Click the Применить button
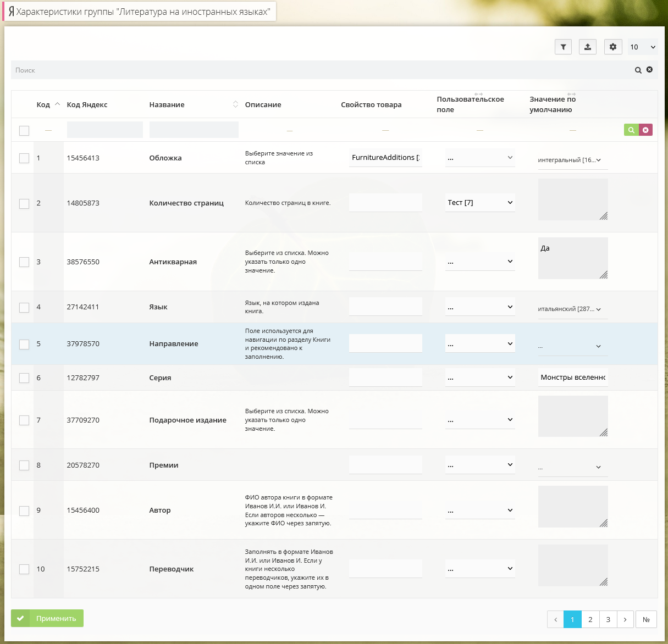 (x=47, y=618)
